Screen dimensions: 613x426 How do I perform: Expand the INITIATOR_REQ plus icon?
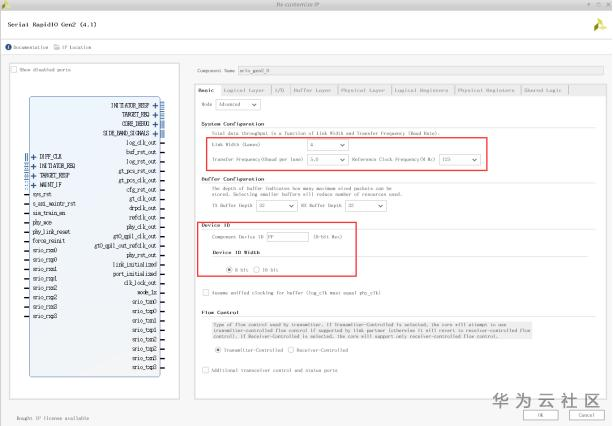34,166
